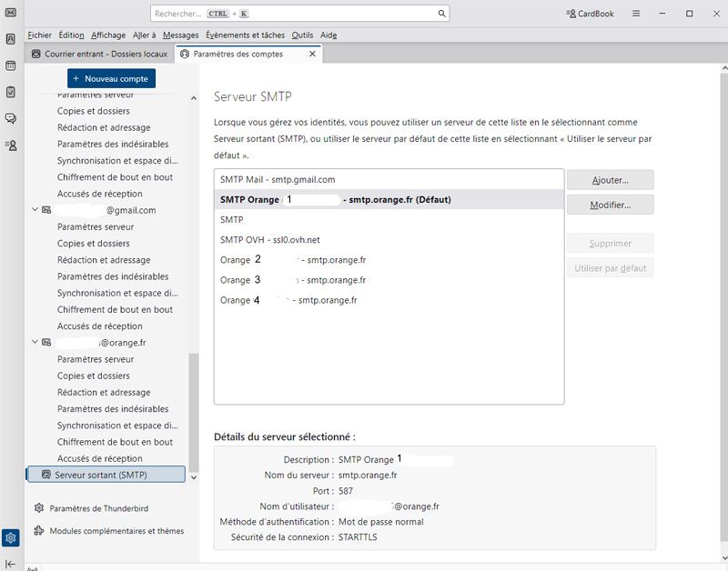The height and width of the screenshot is (571, 728).
Task: Click the Settings gear in spaces toolbar
Action: point(11,537)
